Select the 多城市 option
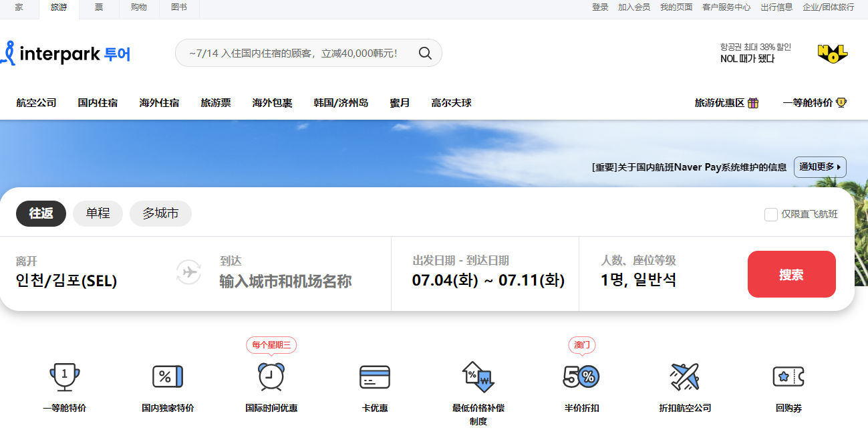The width and height of the screenshot is (868, 432). pyautogui.click(x=160, y=213)
